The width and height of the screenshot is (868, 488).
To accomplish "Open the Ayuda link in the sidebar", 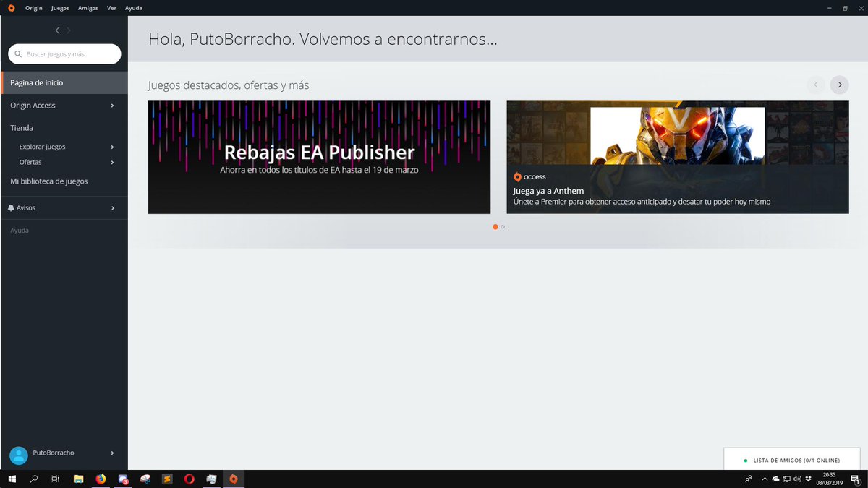I will click(x=20, y=230).
